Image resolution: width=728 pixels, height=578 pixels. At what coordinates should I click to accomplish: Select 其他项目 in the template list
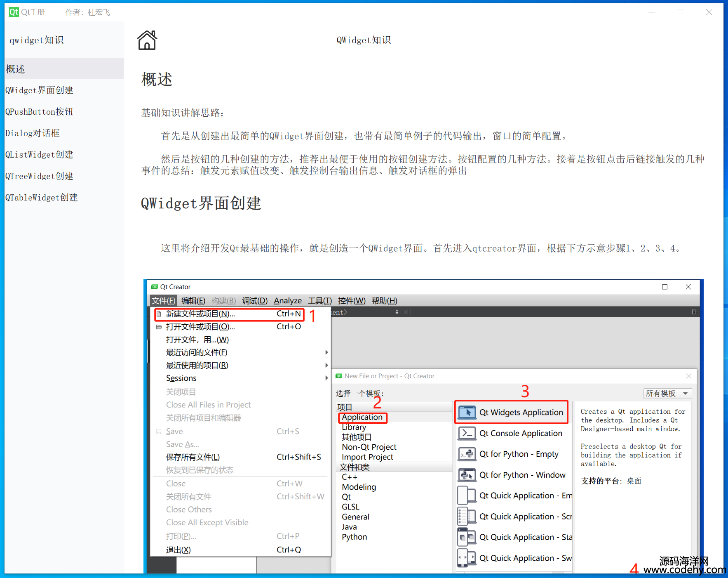tap(356, 437)
